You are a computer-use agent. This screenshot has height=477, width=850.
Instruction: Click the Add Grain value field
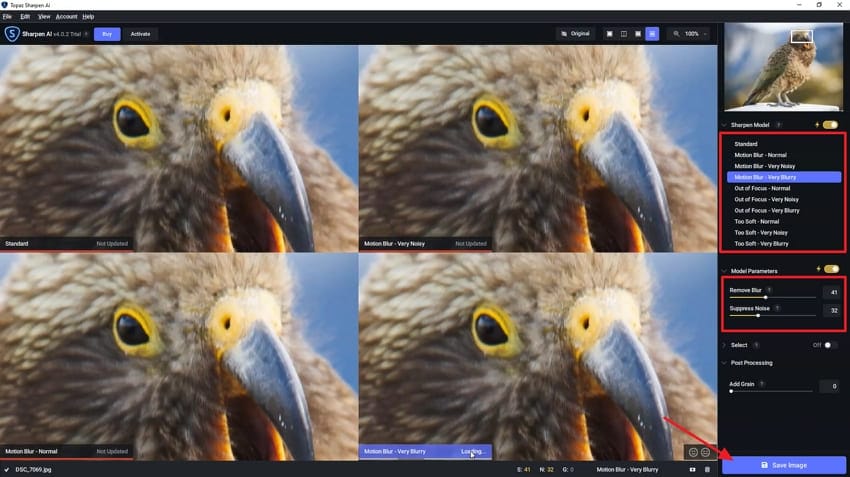click(x=829, y=386)
